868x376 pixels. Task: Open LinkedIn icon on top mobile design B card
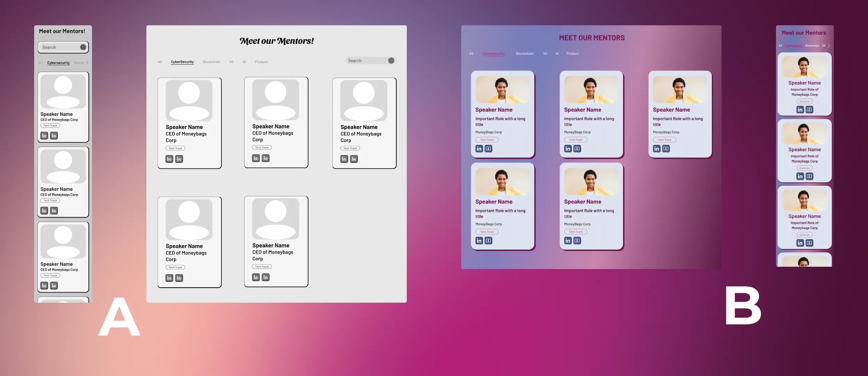tap(800, 109)
